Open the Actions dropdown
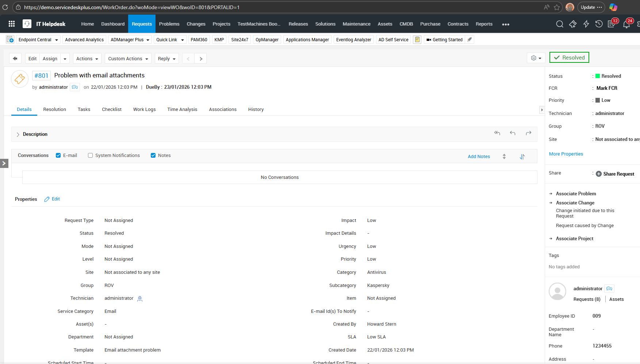The image size is (640, 364). tap(87, 59)
